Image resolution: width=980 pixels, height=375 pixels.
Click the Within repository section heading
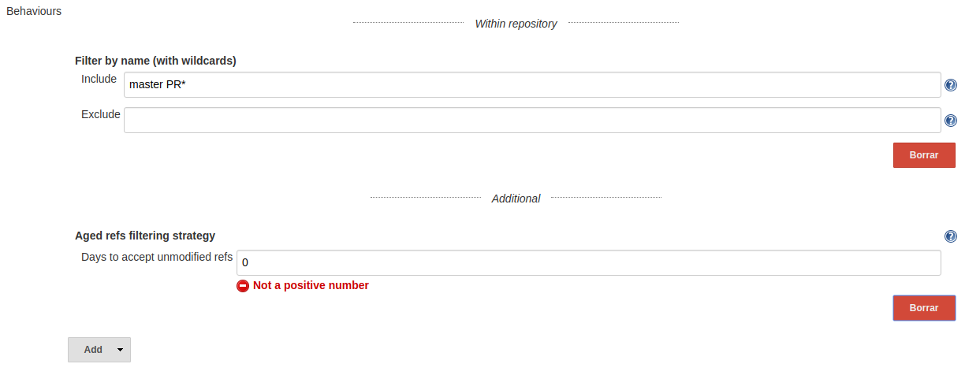[x=516, y=24]
